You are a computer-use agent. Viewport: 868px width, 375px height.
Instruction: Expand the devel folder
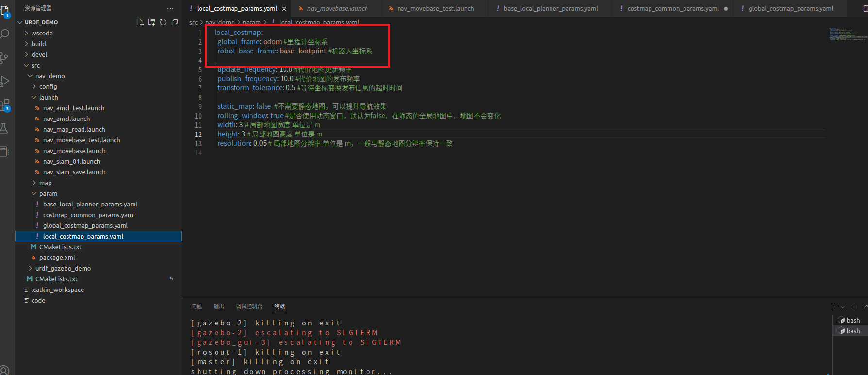coord(39,54)
